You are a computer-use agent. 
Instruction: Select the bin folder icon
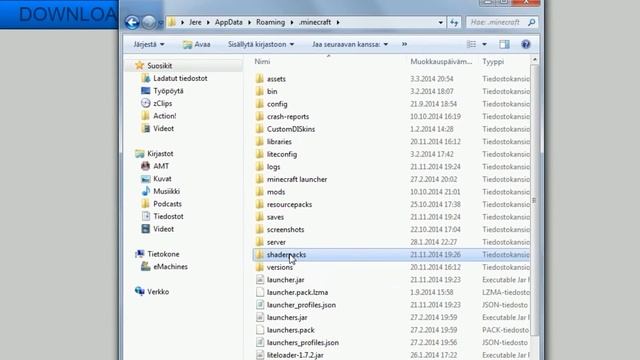[260, 91]
